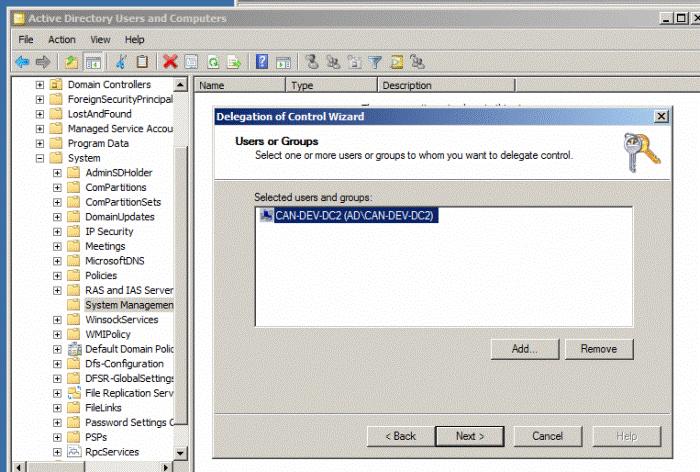Click the Back arrow toolbar icon
Screen dimensions: 700x472
[22, 62]
